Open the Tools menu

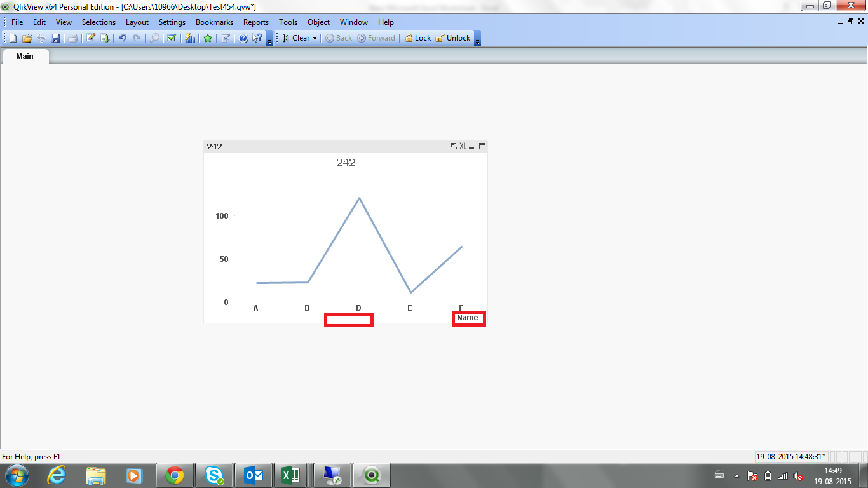(288, 22)
